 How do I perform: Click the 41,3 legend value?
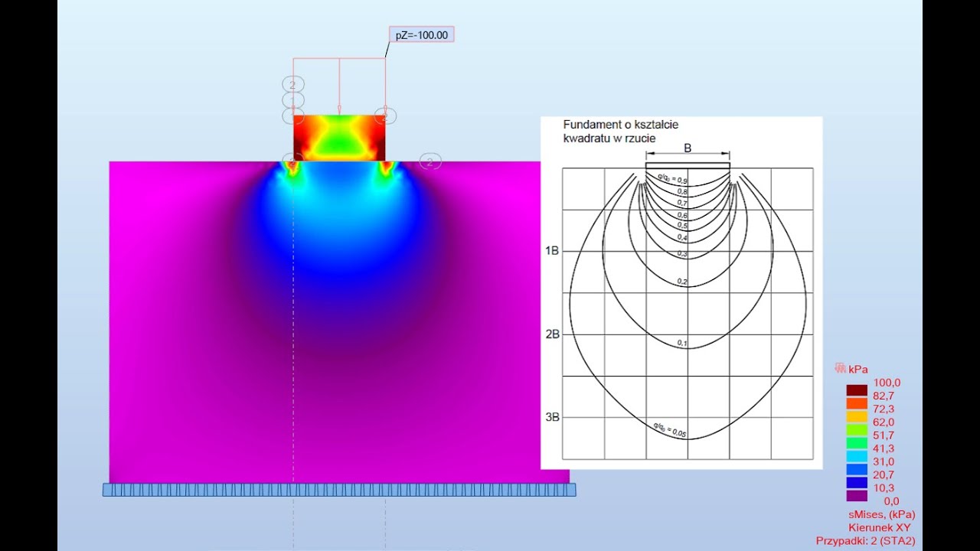(x=884, y=448)
